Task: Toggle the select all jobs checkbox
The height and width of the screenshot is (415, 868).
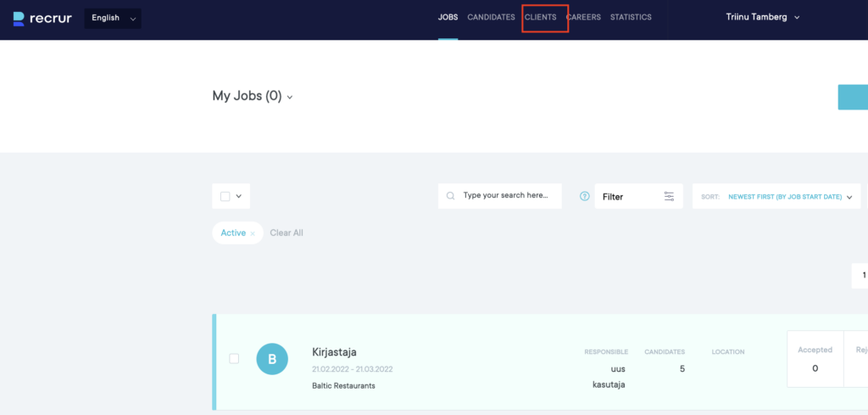Action: [225, 196]
